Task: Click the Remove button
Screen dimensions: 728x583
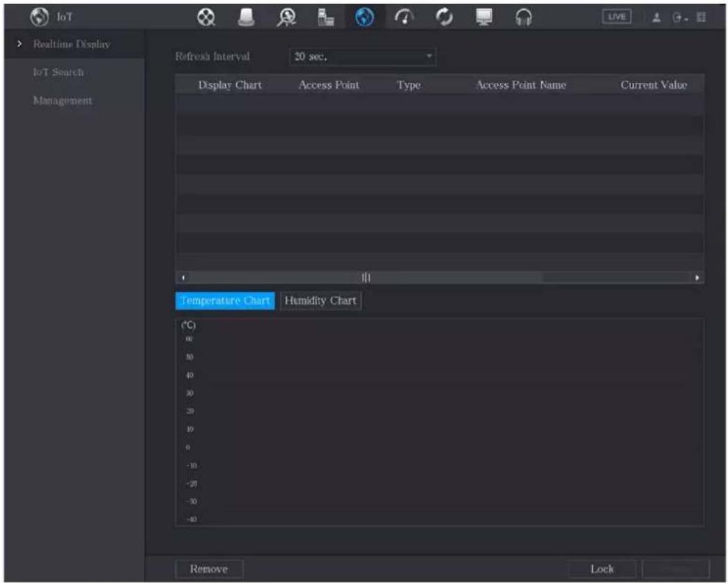Action: click(209, 569)
